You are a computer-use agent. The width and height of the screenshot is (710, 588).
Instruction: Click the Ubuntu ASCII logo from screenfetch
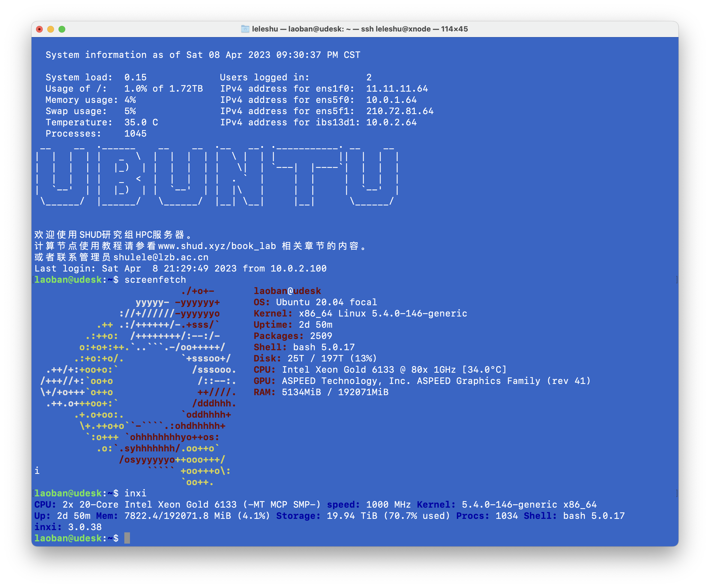139,386
